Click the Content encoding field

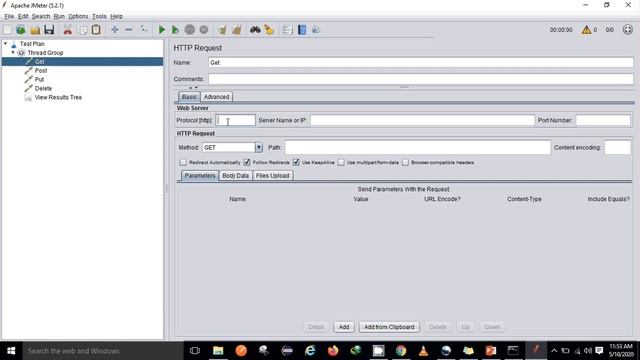click(617, 147)
